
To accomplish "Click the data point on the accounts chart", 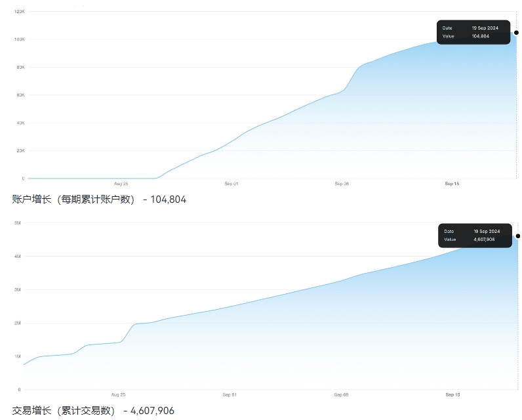I will [x=516, y=32].
